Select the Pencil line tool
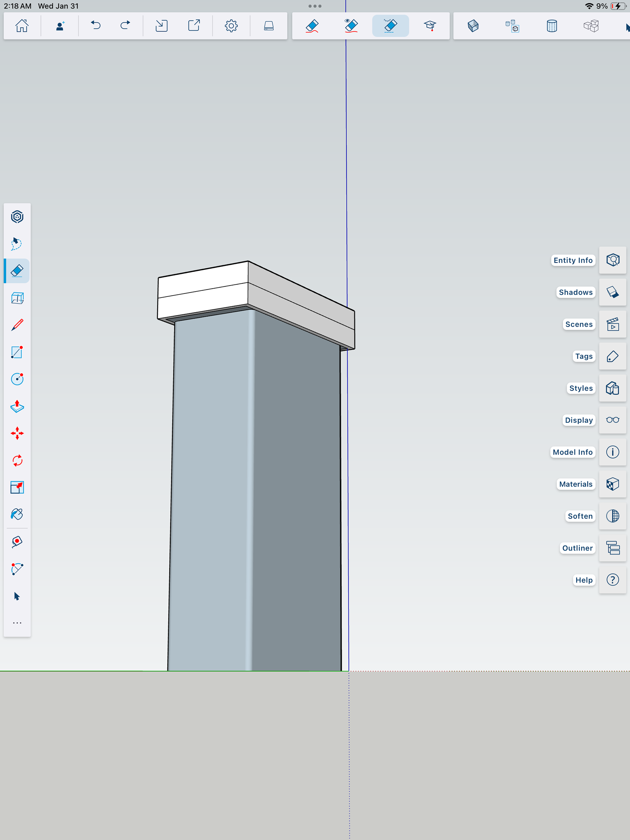 coord(17,325)
